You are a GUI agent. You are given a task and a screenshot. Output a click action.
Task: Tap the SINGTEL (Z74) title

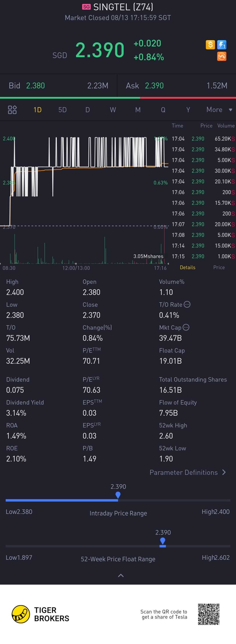[x=123, y=7]
